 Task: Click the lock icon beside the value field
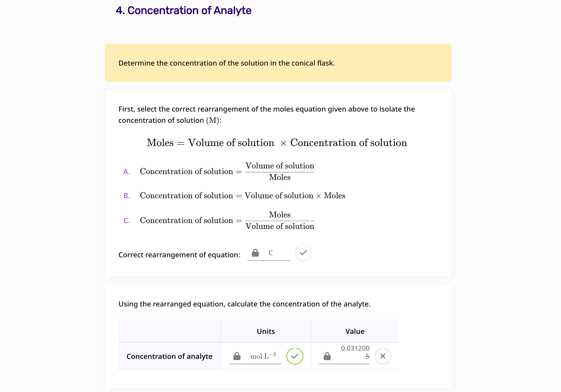tap(327, 356)
